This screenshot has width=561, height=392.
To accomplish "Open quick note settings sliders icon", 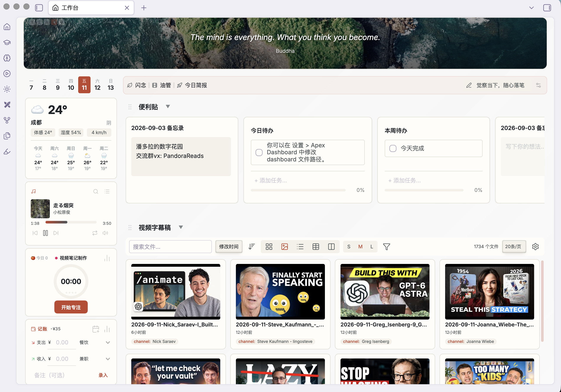I will pos(538,85).
